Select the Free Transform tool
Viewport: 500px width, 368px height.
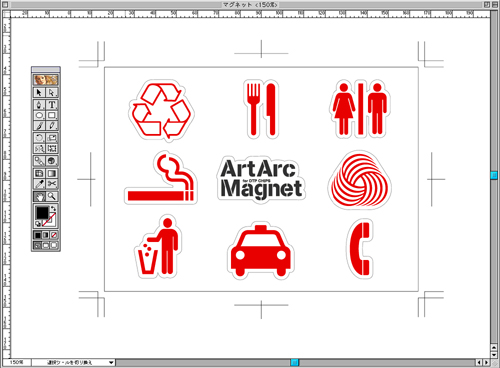(52, 148)
